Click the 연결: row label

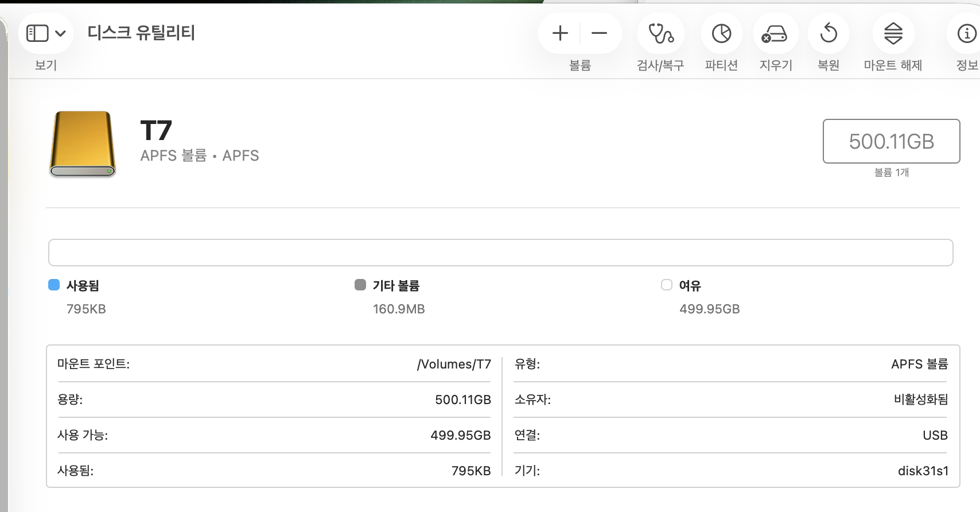[527, 435]
